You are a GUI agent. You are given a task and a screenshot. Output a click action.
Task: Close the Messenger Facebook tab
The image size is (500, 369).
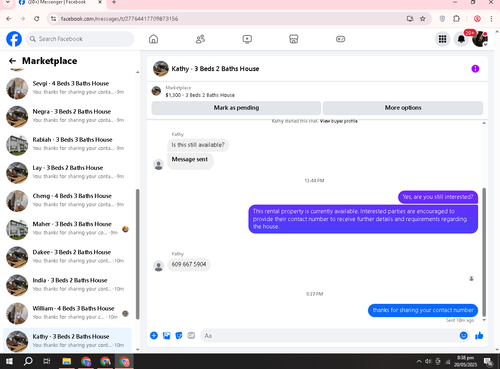tap(100, 2)
